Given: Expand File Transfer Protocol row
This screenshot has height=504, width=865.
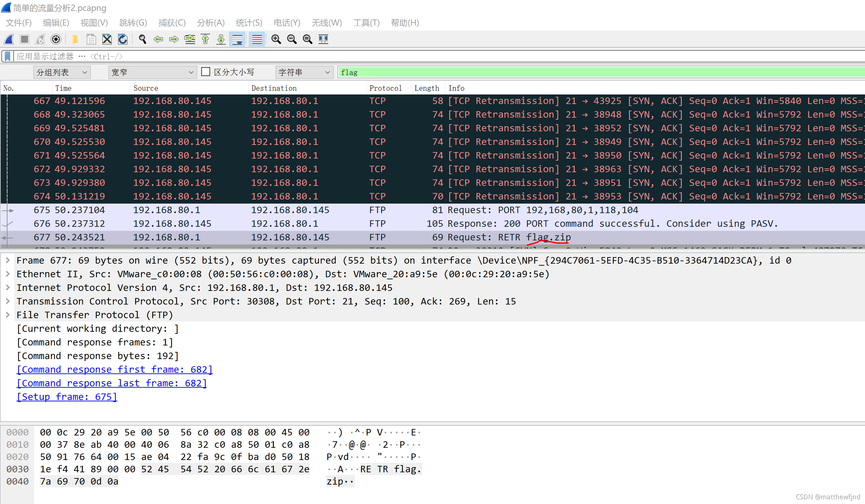Looking at the screenshot, I should (x=8, y=315).
